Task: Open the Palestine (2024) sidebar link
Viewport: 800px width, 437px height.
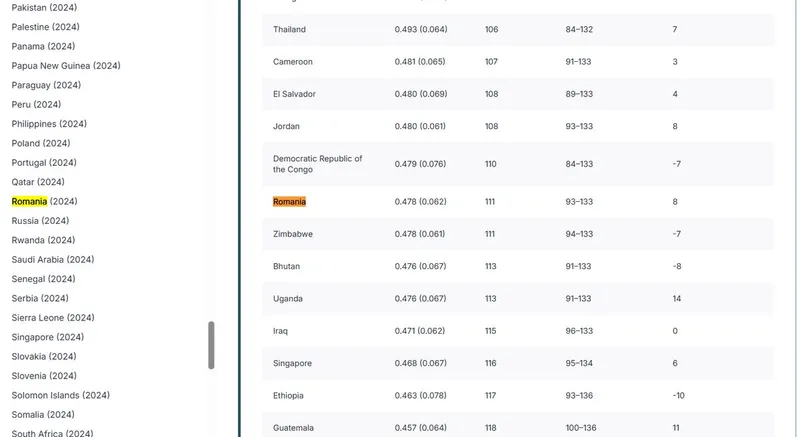Action: [x=45, y=27]
